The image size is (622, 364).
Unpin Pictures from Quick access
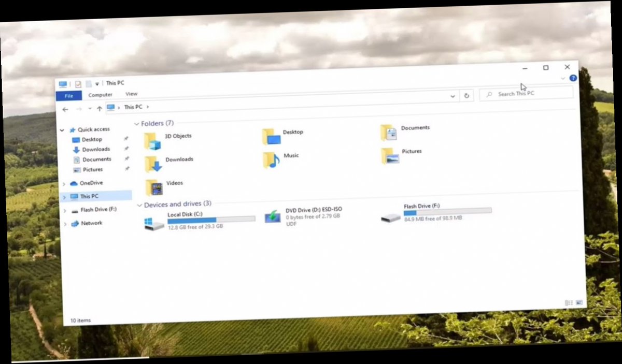pos(127,169)
